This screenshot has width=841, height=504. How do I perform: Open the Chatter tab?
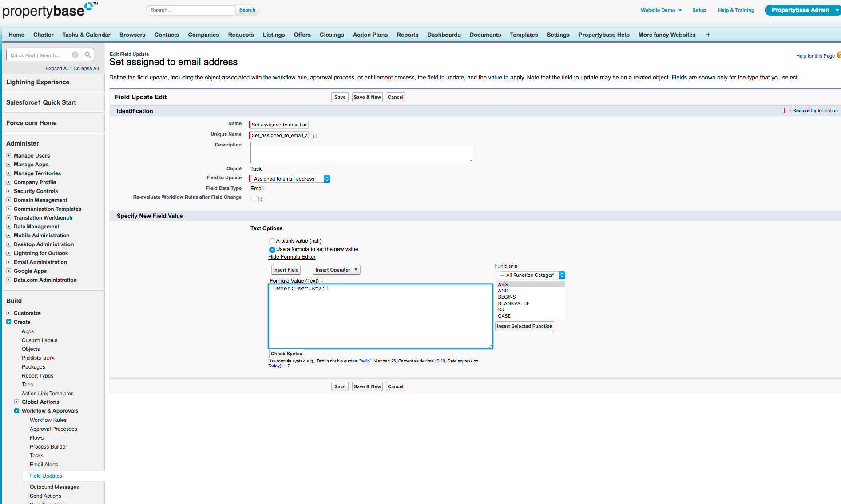pyautogui.click(x=44, y=35)
